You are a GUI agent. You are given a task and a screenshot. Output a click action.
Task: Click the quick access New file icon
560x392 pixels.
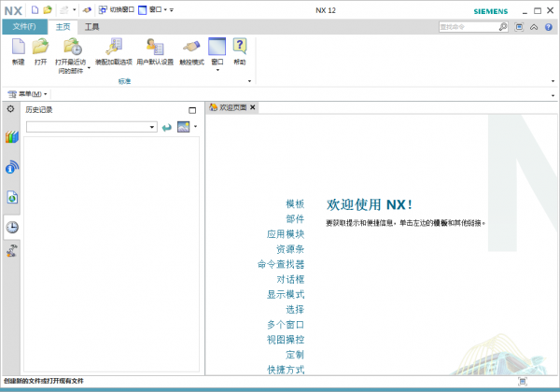[35, 10]
